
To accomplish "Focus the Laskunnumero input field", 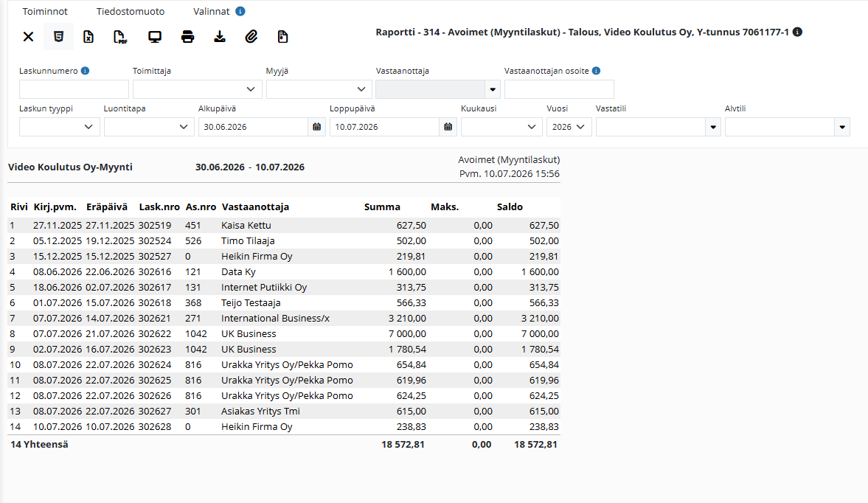I will pos(74,89).
